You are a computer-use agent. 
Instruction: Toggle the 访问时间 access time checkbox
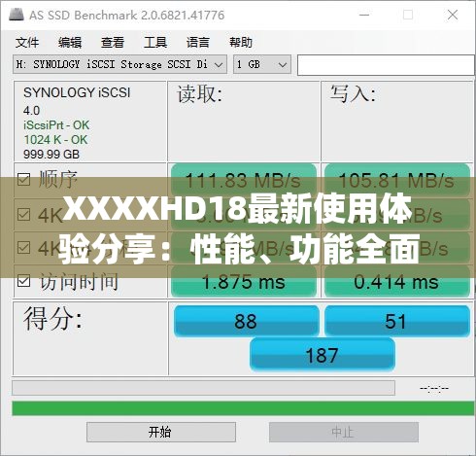23,281
